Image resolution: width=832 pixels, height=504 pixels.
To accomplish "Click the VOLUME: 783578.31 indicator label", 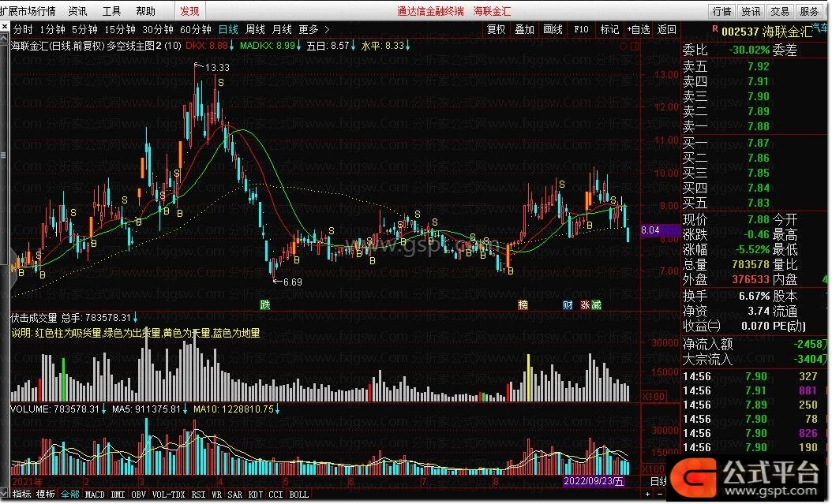I will (54, 409).
